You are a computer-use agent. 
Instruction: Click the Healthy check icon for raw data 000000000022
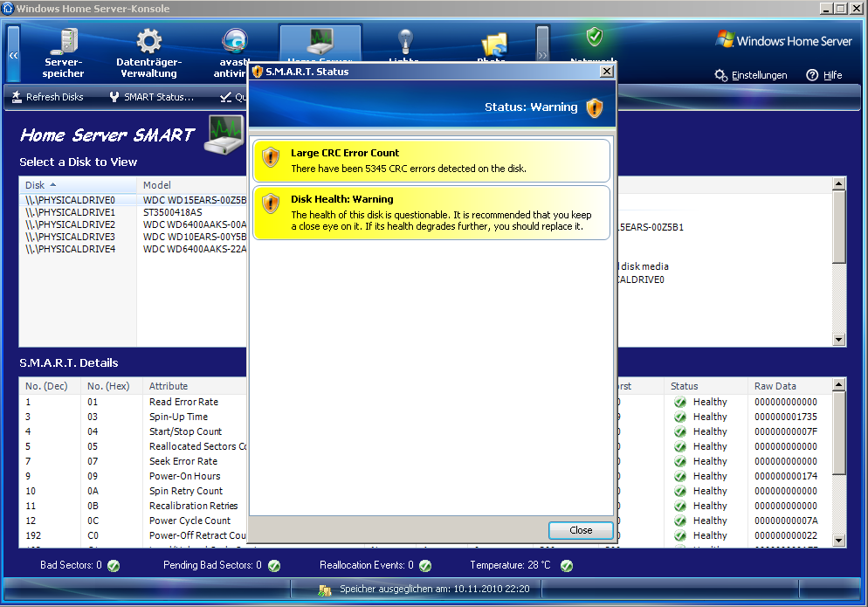point(680,536)
